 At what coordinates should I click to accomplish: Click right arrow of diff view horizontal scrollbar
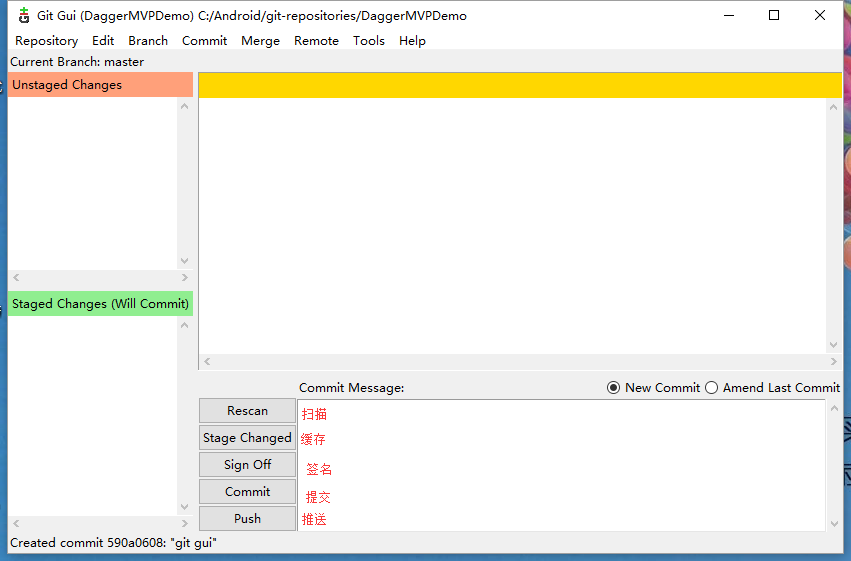click(834, 361)
